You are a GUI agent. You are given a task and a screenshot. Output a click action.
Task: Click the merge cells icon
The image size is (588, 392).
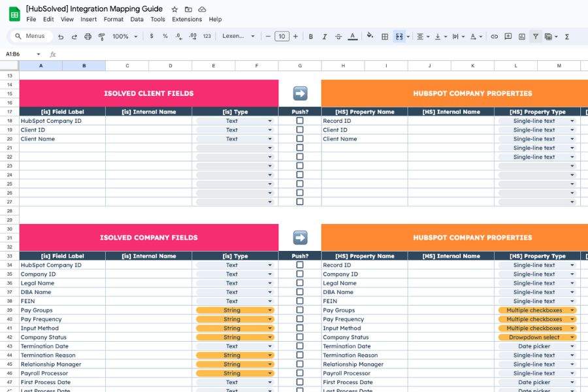399,37
